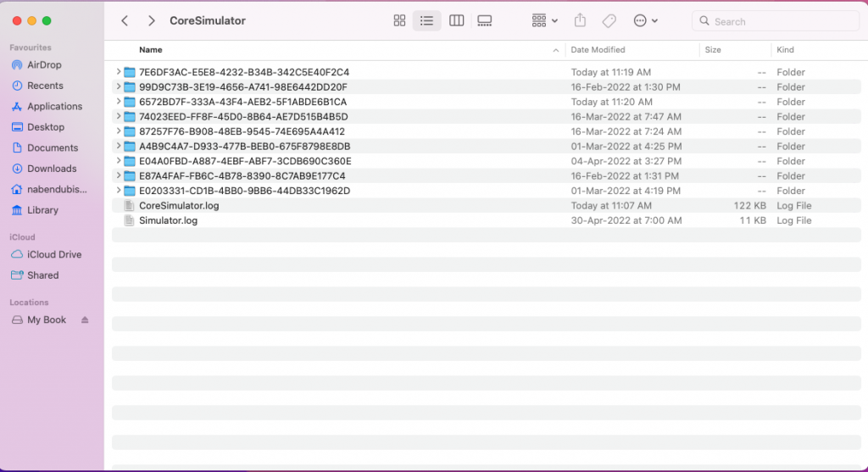Open Shared in the sidebar
The width and height of the screenshot is (868, 472).
(42, 275)
